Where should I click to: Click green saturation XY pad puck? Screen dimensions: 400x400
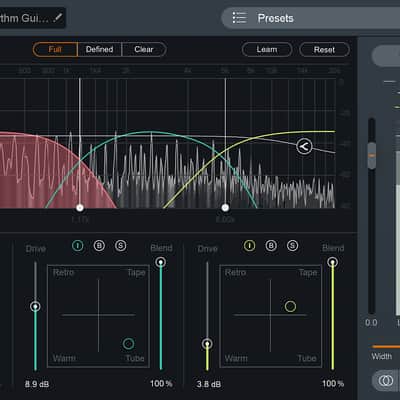point(129,343)
